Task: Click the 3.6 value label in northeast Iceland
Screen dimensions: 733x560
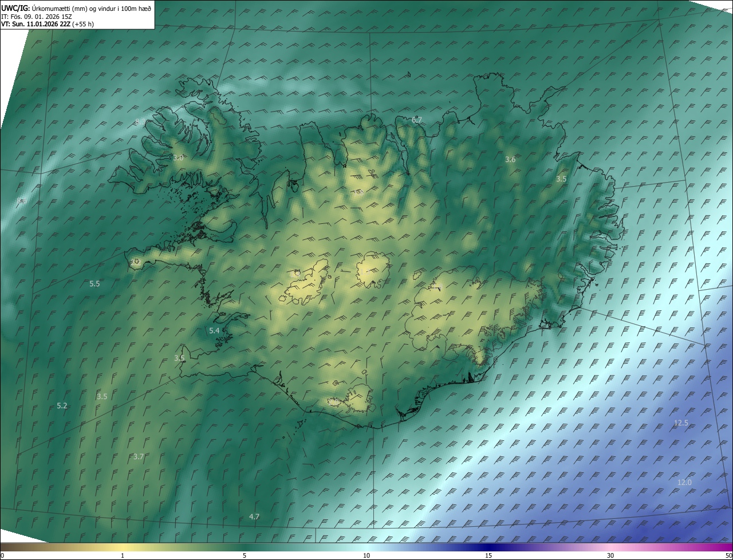Action: (x=510, y=160)
